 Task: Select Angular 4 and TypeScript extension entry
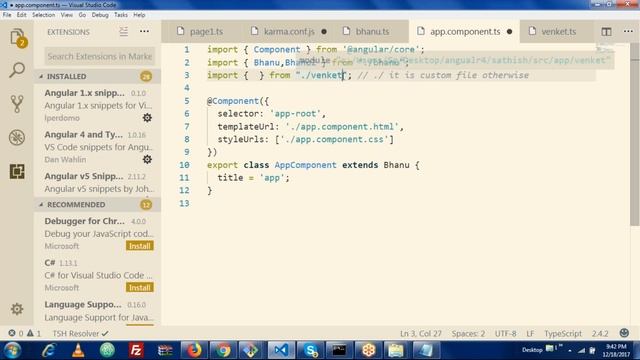97,147
